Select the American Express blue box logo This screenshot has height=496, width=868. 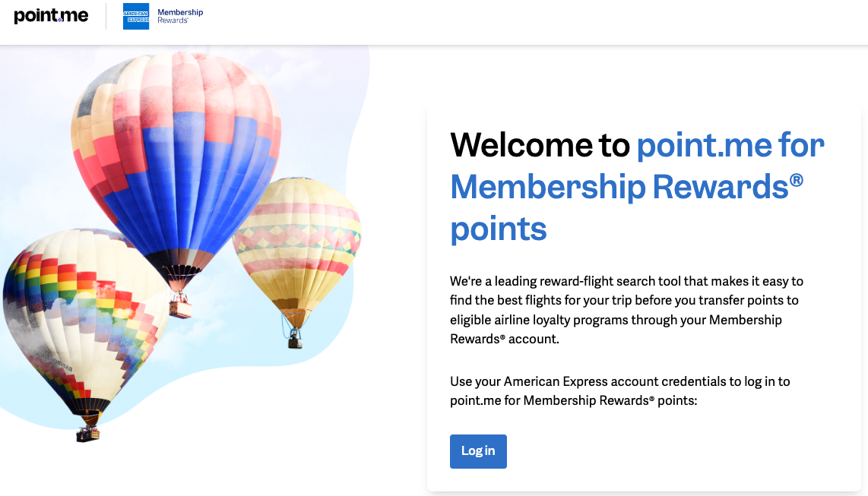point(135,16)
